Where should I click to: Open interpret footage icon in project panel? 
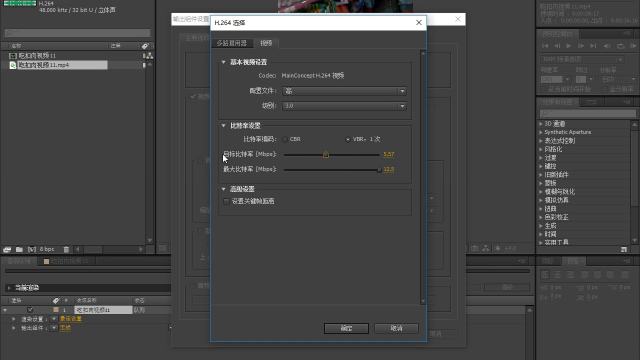point(7,249)
